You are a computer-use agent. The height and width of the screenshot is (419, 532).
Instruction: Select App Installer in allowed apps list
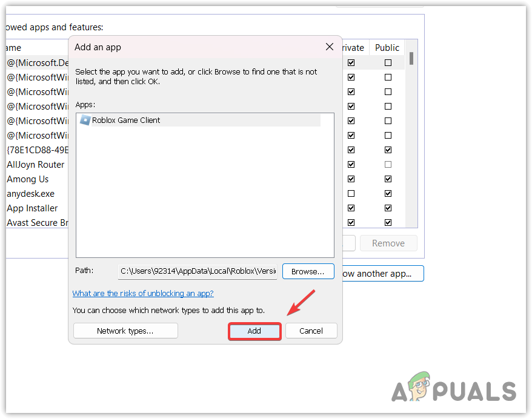click(x=32, y=208)
